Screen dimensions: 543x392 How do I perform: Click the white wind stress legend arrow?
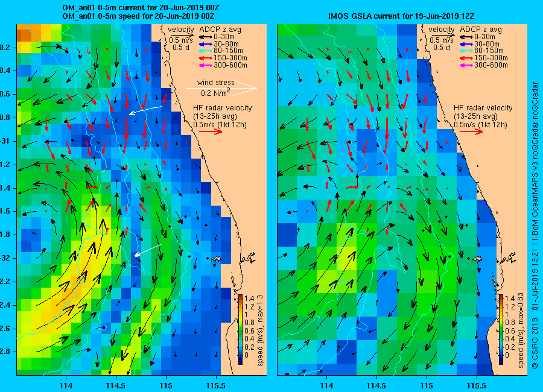(x=221, y=88)
